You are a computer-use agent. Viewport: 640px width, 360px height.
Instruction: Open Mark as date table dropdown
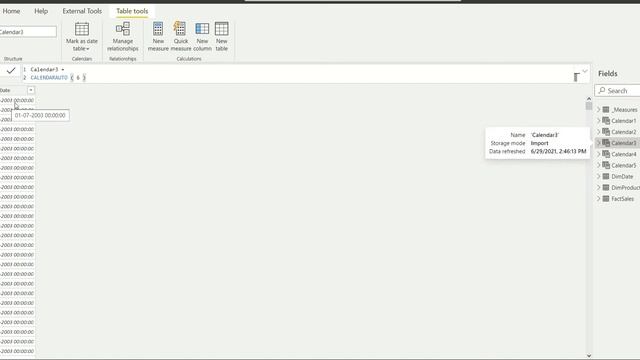click(82, 36)
